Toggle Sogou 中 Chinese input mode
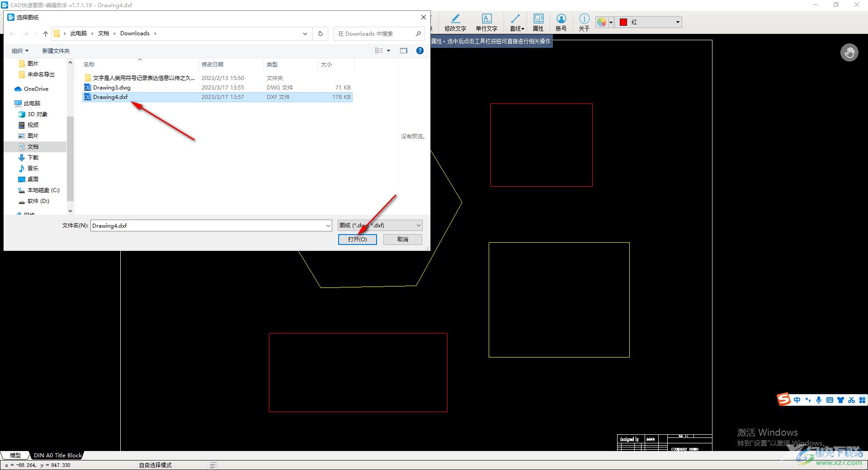Viewport: 868px width, 470px height. (x=797, y=400)
